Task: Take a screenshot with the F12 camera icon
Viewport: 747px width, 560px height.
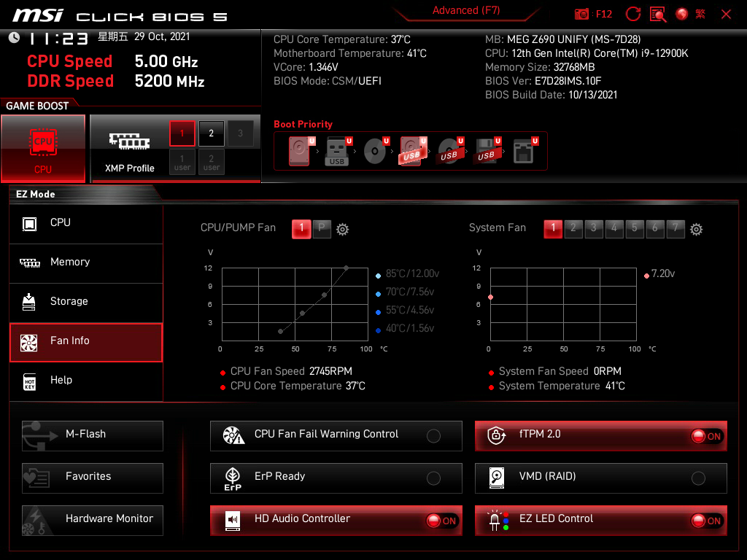Action: click(x=581, y=15)
